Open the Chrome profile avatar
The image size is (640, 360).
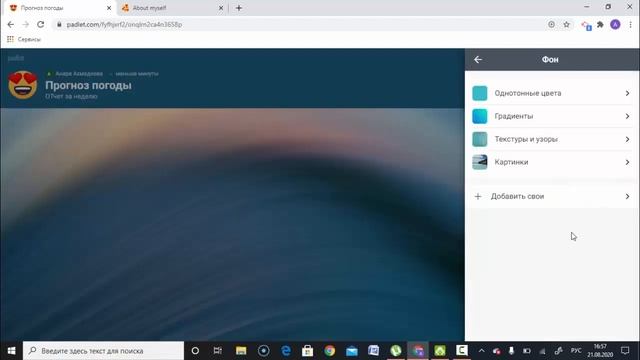click(x=615, y=24)
